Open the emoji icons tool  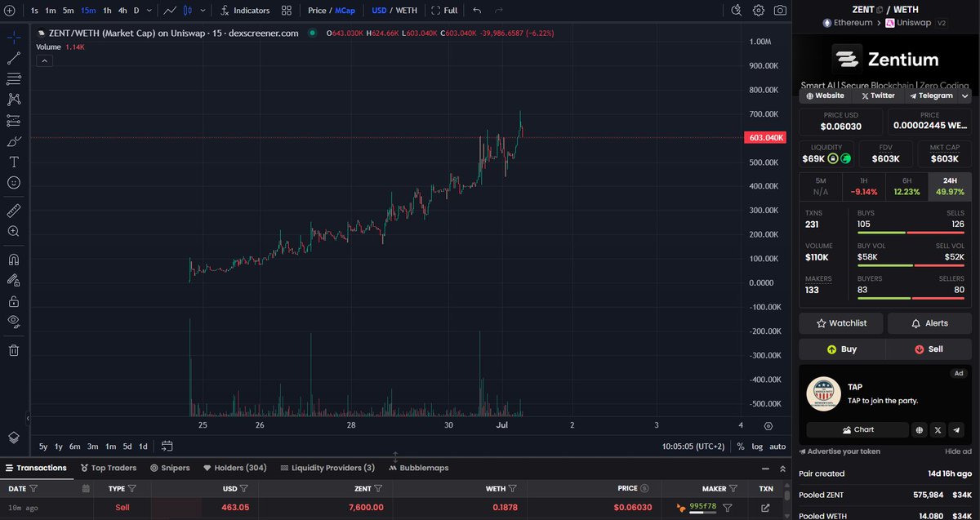14,183
